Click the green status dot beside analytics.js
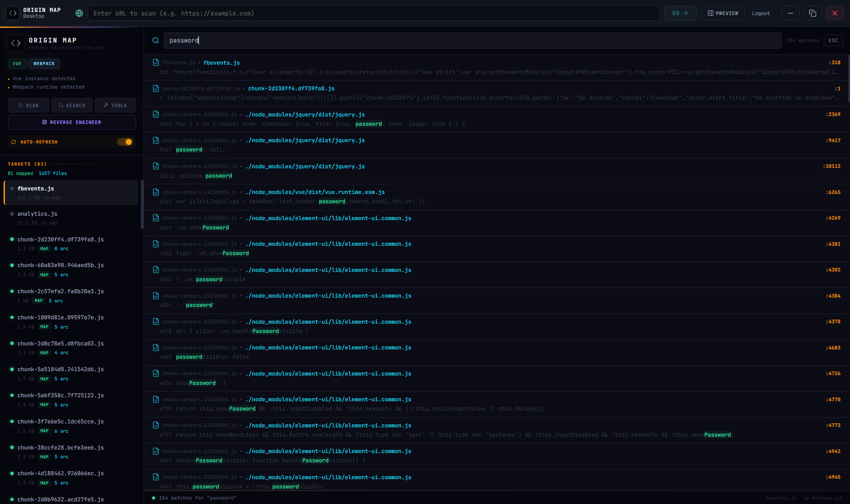This screenshot has width=850, height=504. tap(11, 213)
